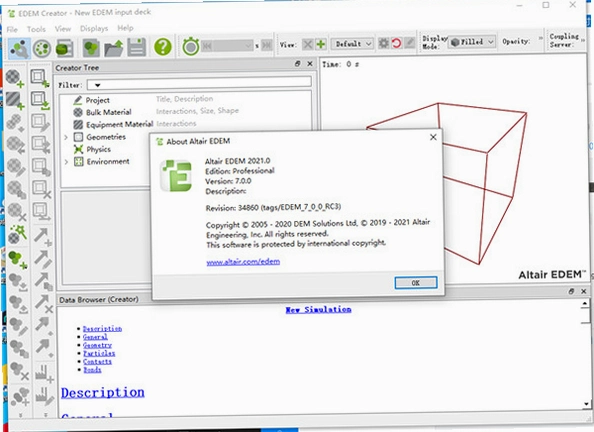
Task: Add a geometry with box plus icon
Action: (40, 78)
